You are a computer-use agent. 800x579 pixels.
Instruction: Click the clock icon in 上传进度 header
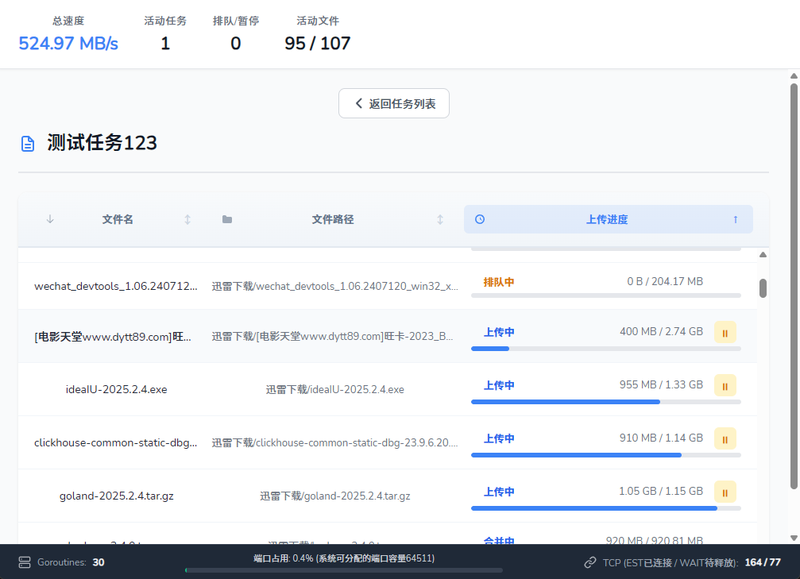pos(479,219)
